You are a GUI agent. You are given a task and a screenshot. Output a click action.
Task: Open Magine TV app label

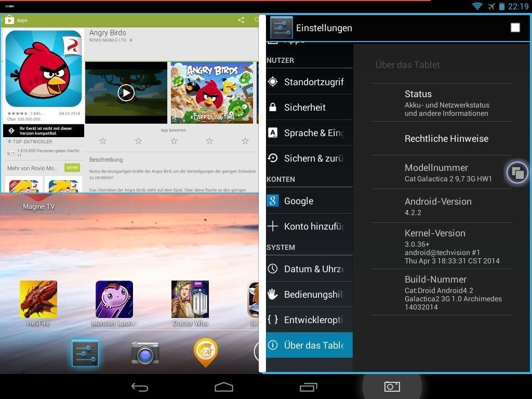(38, 206)
